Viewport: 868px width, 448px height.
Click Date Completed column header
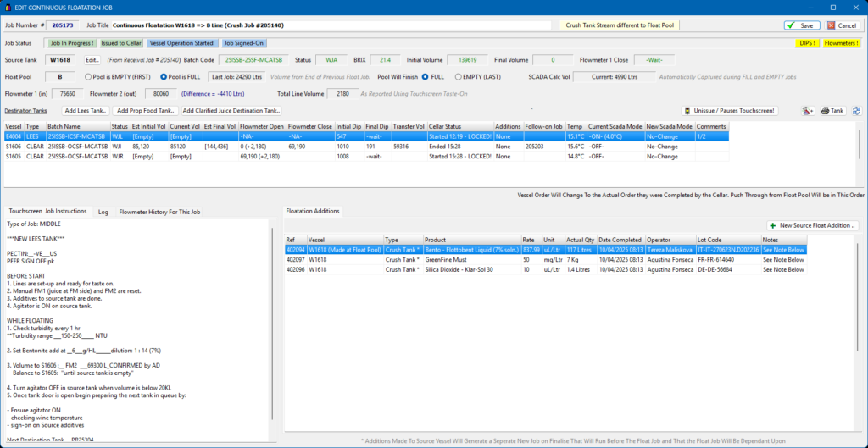pyautogui.click(x=621, y=240)
